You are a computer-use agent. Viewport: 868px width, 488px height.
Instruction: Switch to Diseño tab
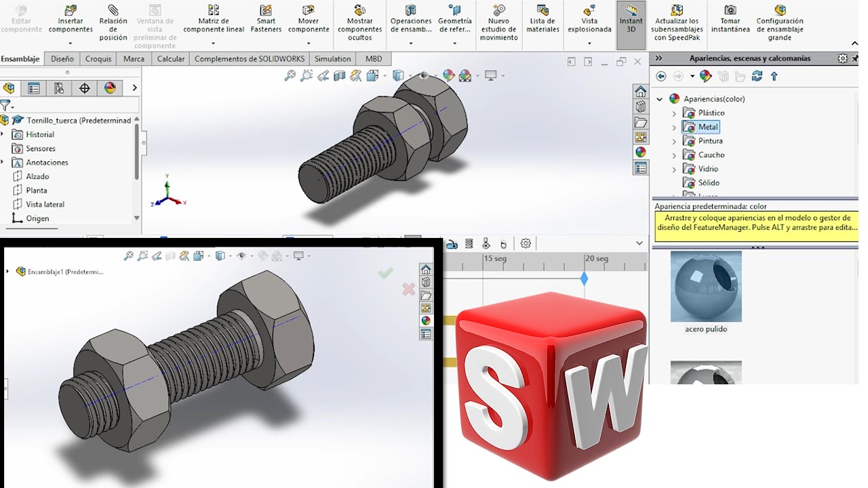pos(62,59)
